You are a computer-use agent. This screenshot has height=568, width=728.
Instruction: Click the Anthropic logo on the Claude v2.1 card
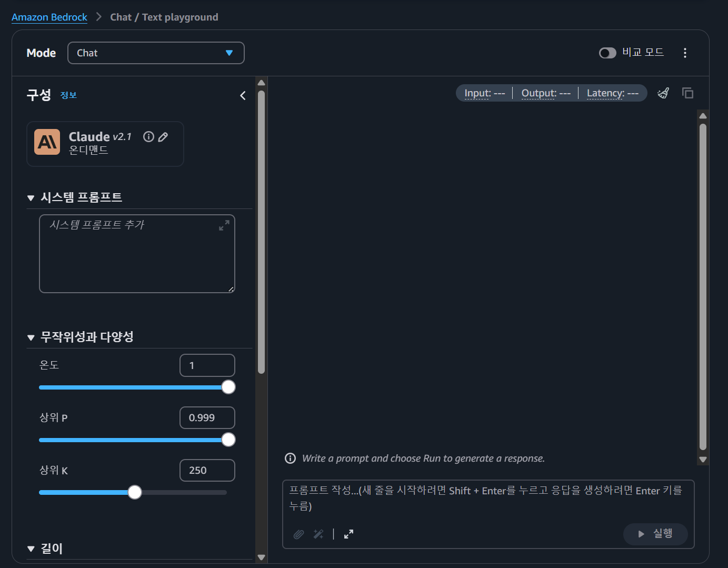(47, 142)
